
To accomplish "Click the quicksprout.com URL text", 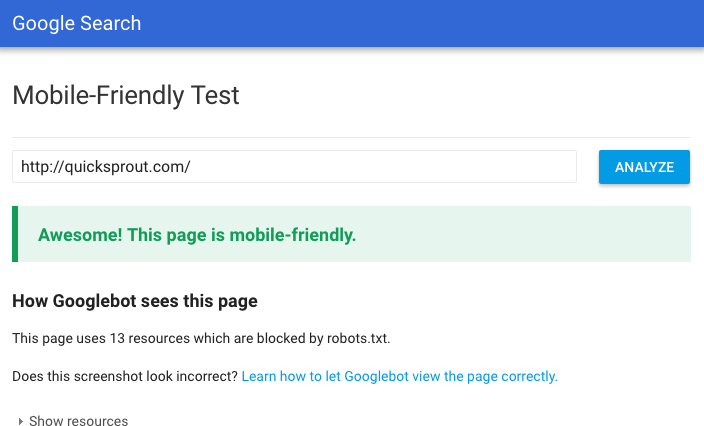I will (105, 167).
